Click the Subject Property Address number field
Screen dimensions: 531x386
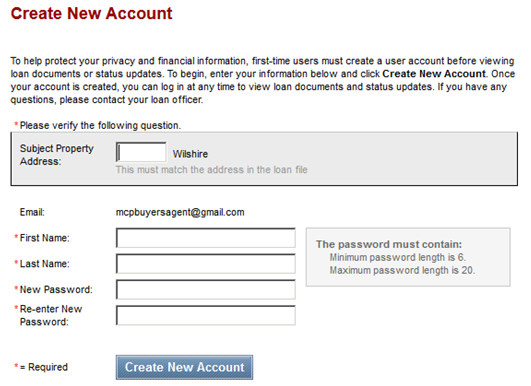pos(141,152)
